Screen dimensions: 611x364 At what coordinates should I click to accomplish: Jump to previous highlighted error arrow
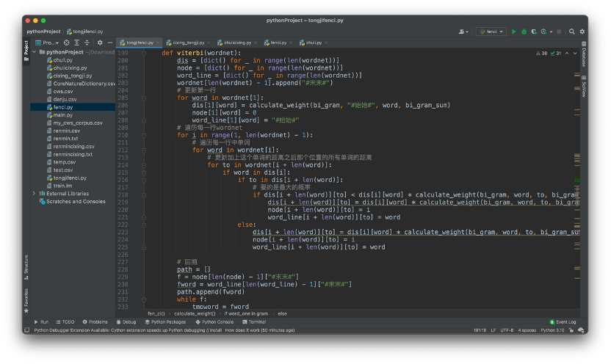coord(567,54)
